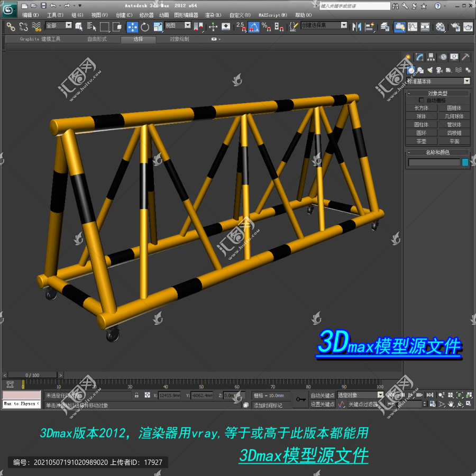Screen dimensions: 476x476
Task: Click the 茶壶 teapot primitive button
Action: coord(421,141)
